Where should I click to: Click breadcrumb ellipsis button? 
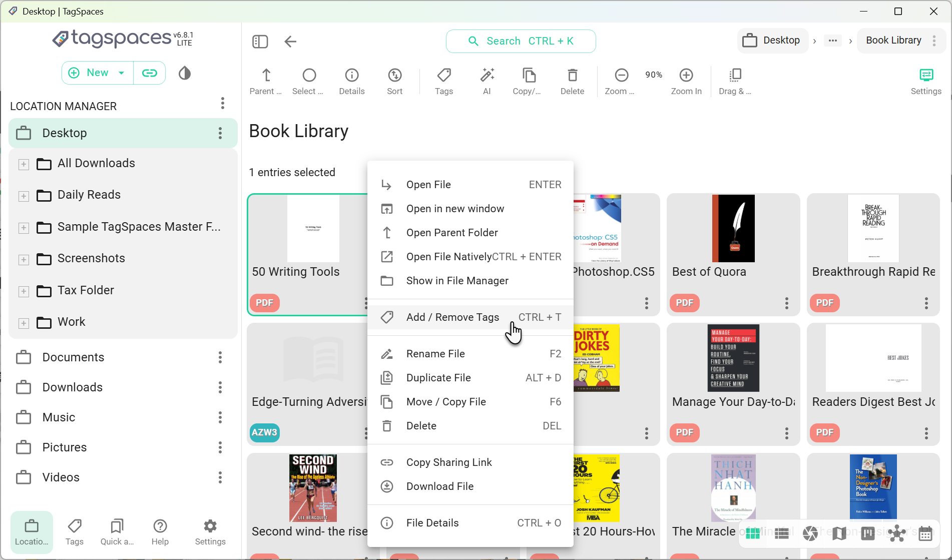click(832, 41)
